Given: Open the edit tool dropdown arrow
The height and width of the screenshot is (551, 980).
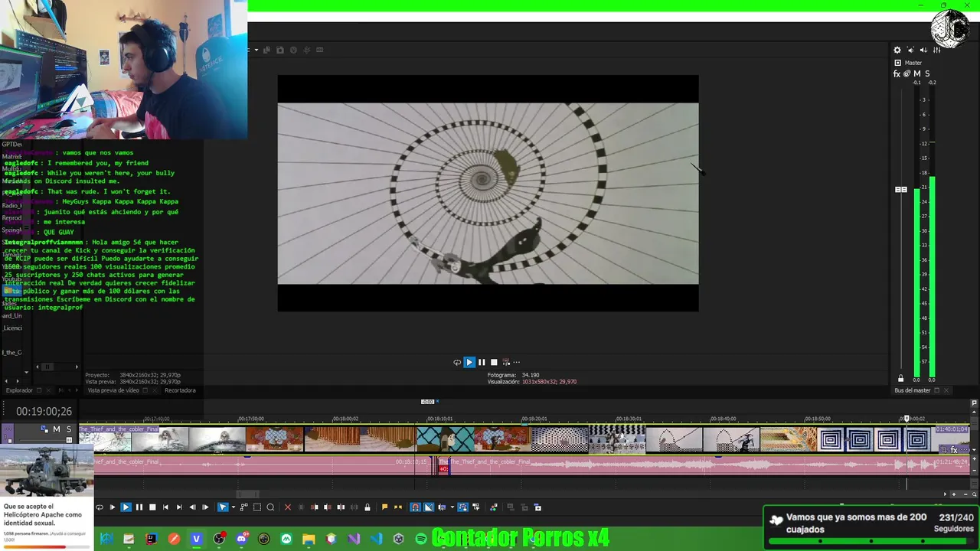Looking at the screenshot, I should click(x=234, y=507).
